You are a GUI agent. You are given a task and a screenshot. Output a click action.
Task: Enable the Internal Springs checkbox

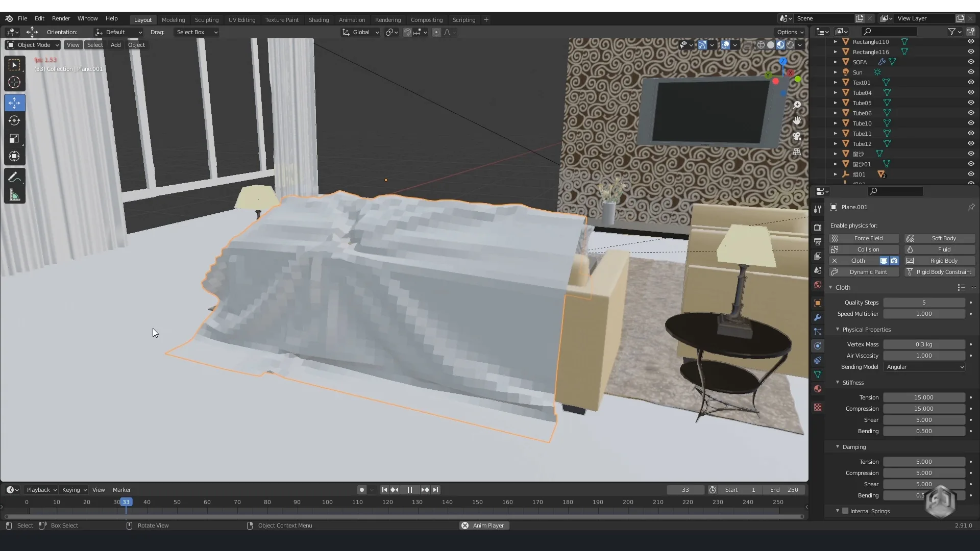point(845,511)
